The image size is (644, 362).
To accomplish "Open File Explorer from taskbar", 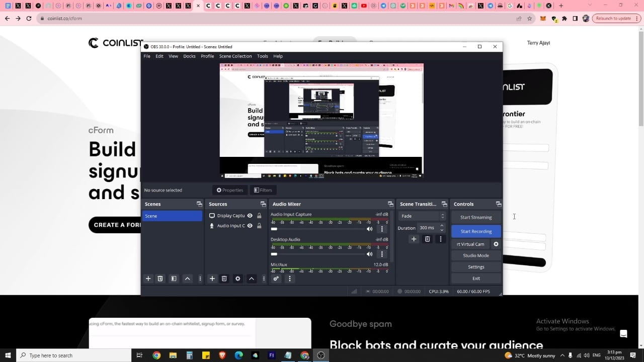I will pos(173,355).
